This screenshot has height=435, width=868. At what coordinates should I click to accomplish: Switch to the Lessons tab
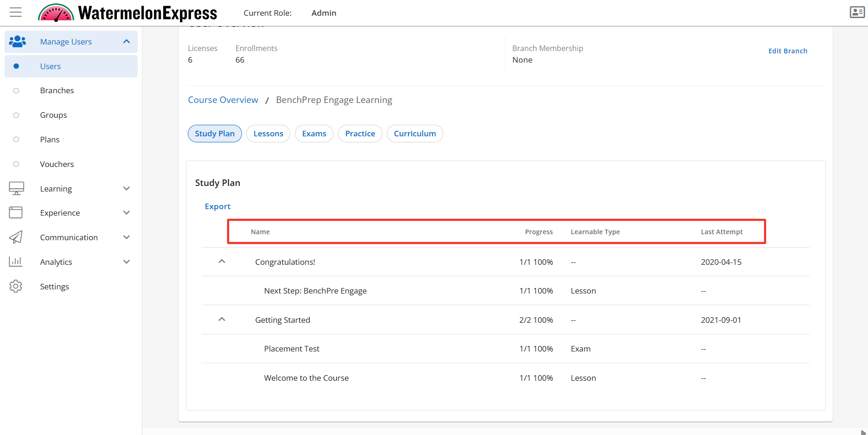pyautogui.click(x=268, y=134)
